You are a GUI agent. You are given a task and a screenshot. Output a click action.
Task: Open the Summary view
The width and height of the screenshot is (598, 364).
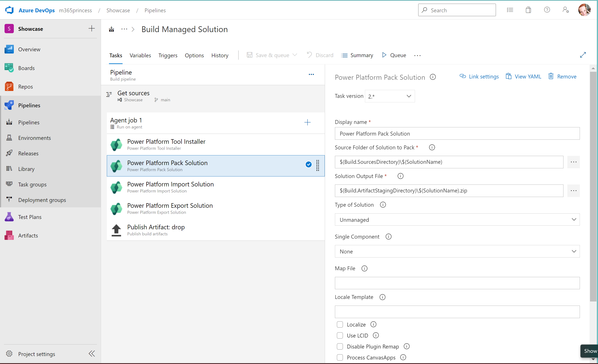click(x=357, y=55)
